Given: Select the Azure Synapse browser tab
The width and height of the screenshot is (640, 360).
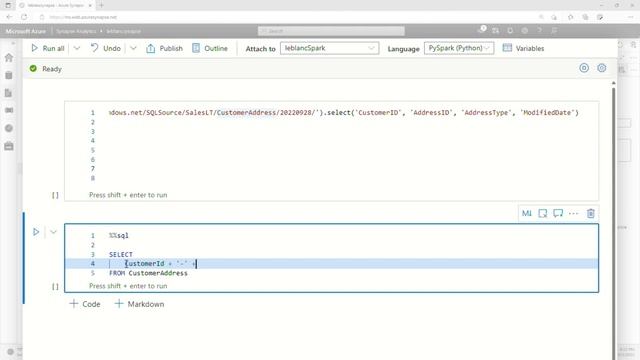Looking at the screenshot, I should [x=55, y=5].
